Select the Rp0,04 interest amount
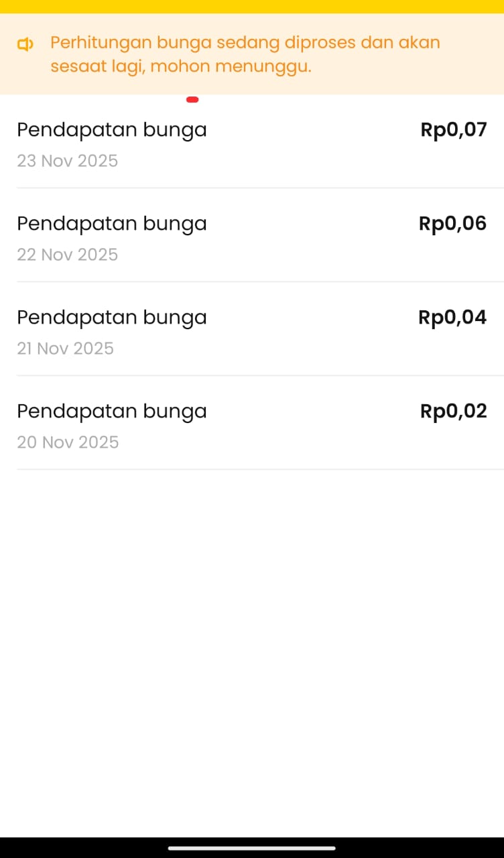The width and height of the screenshot is (504, 858). (452, 317)
